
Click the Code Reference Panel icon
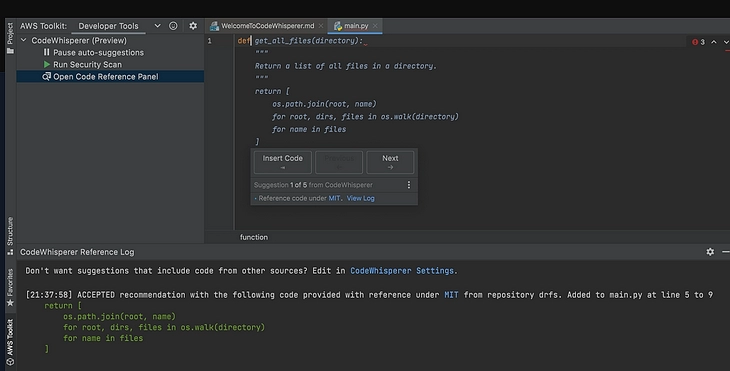point(47,77)
